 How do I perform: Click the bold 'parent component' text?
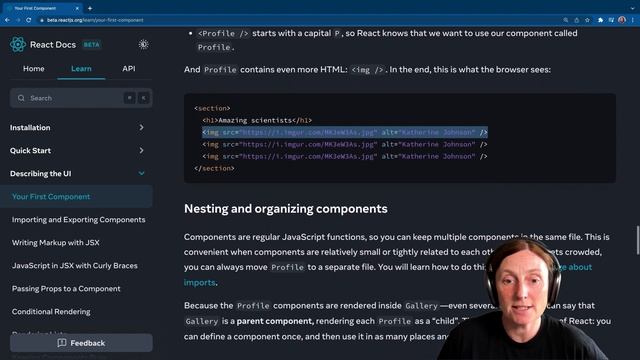pyautogui.click(x=275, y=321)
